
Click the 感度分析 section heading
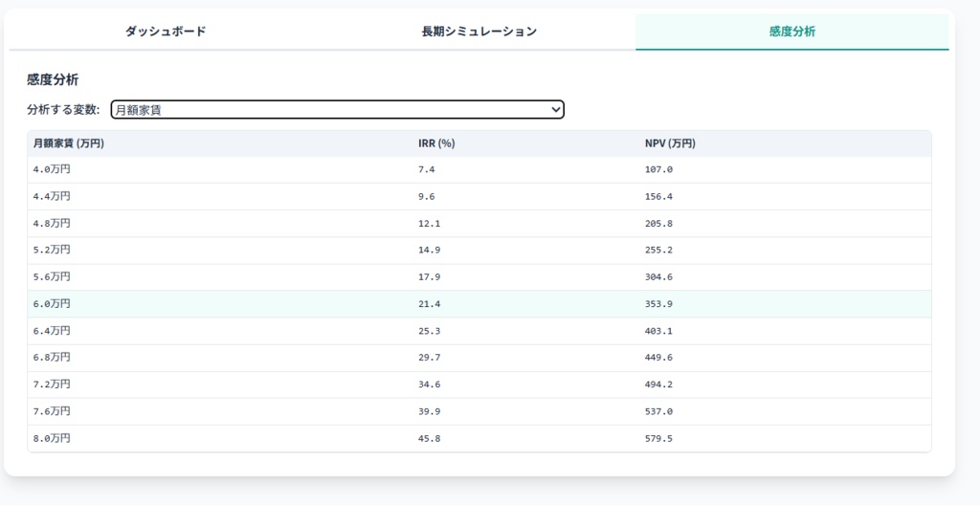(x=53, y=79)
